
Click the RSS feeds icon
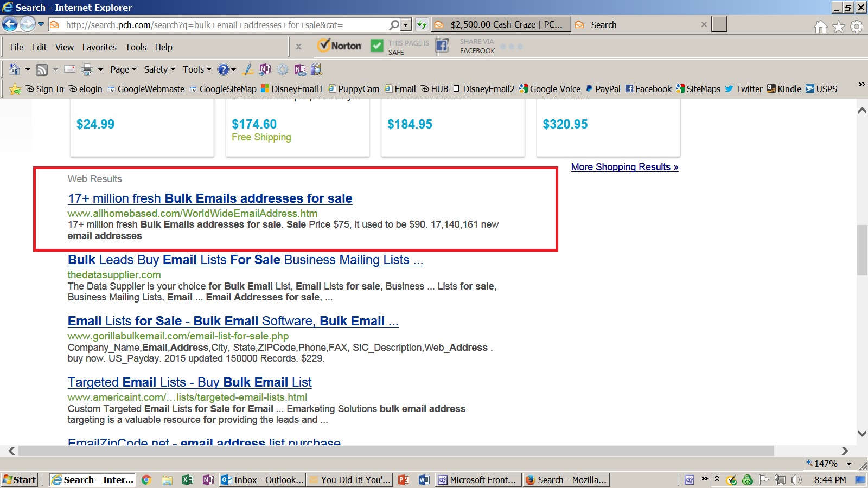click(42, 69)
